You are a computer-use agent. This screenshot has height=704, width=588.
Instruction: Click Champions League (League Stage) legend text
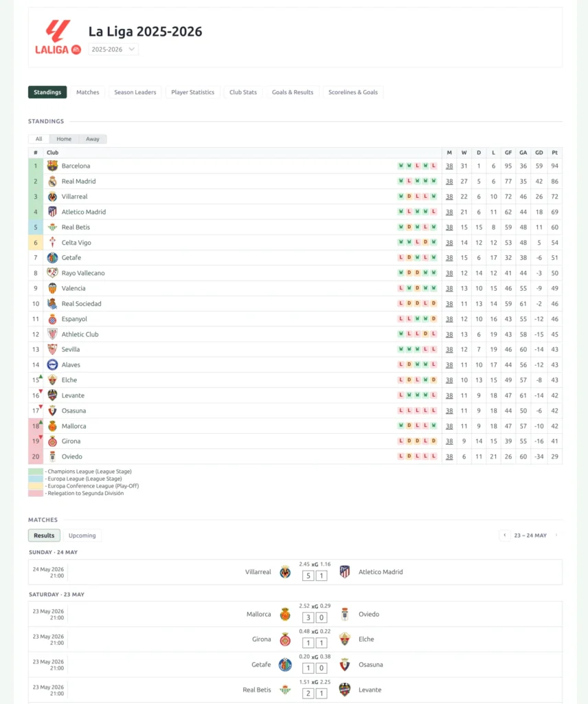(x=90, y=472)
